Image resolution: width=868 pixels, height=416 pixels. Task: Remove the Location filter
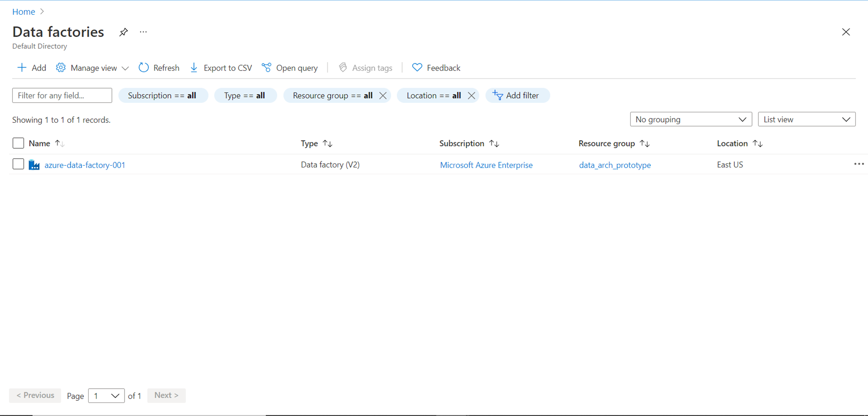click(471, 95)
